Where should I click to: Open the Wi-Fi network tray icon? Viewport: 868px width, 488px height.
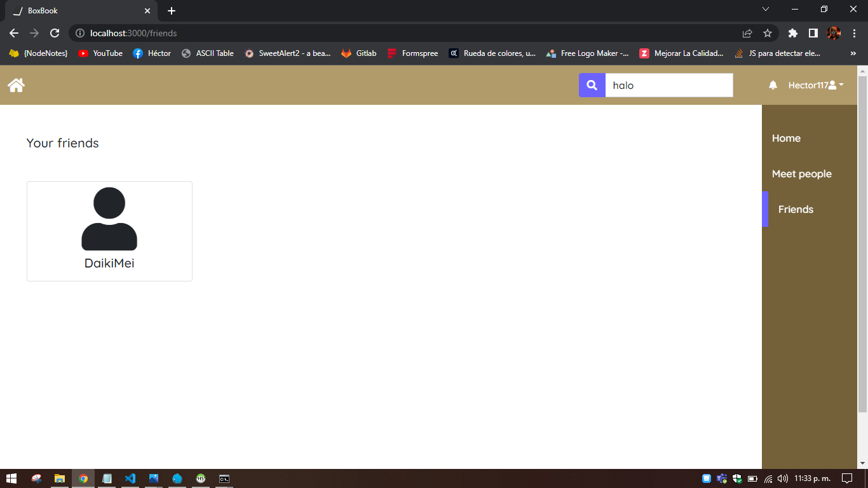tap(768, 478)
